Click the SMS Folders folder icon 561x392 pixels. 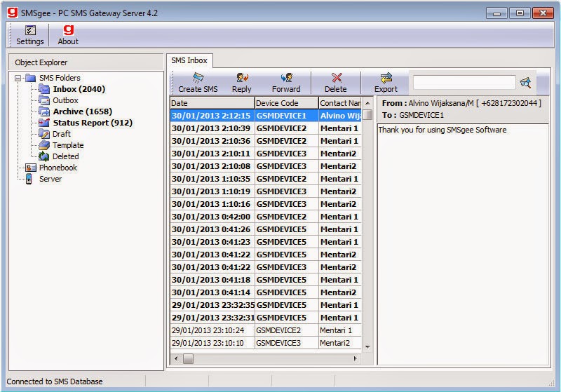tap(30, 78)
